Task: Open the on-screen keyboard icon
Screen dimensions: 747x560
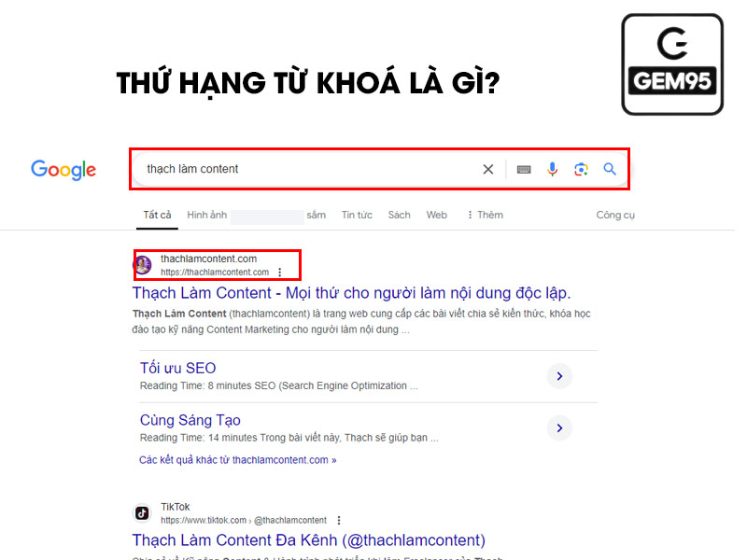Action: [524, 170]
